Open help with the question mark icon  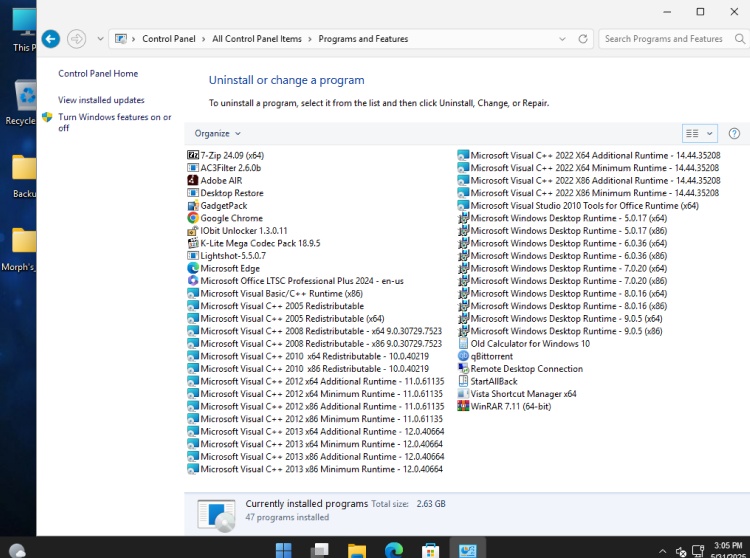click(x=734, y=133)
